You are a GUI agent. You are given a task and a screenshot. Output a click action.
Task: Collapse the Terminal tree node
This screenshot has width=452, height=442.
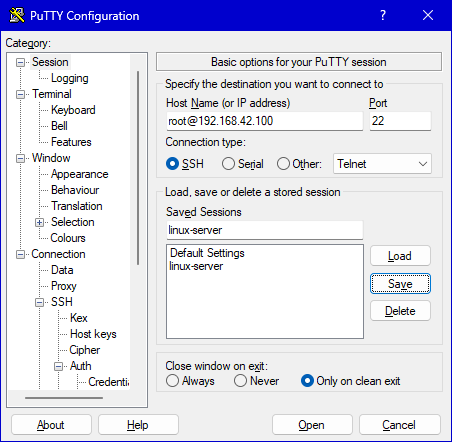(x=20, y=94)
